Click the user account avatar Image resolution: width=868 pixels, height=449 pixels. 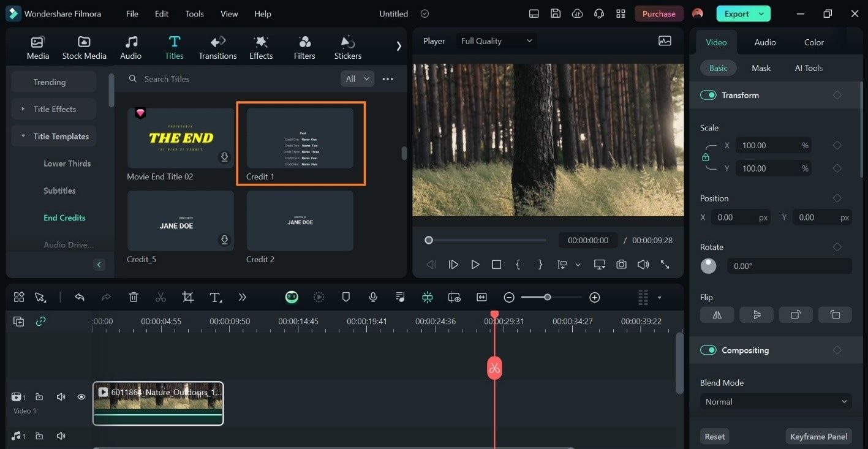point(697,13)
